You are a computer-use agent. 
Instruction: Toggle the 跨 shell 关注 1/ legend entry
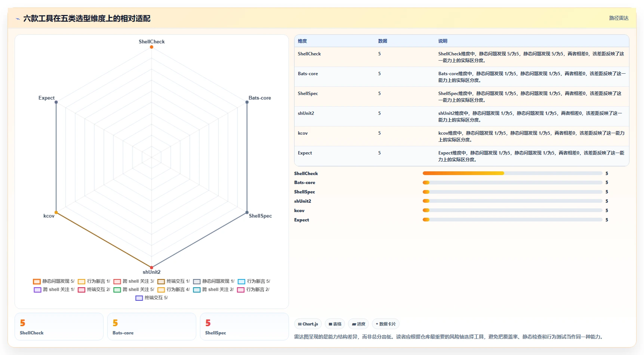[x=54, y=290]
